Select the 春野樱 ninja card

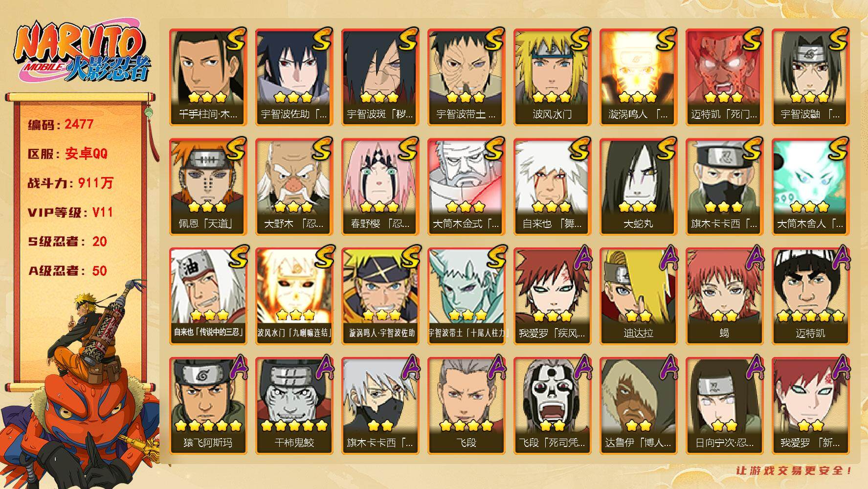click(380, 186)
